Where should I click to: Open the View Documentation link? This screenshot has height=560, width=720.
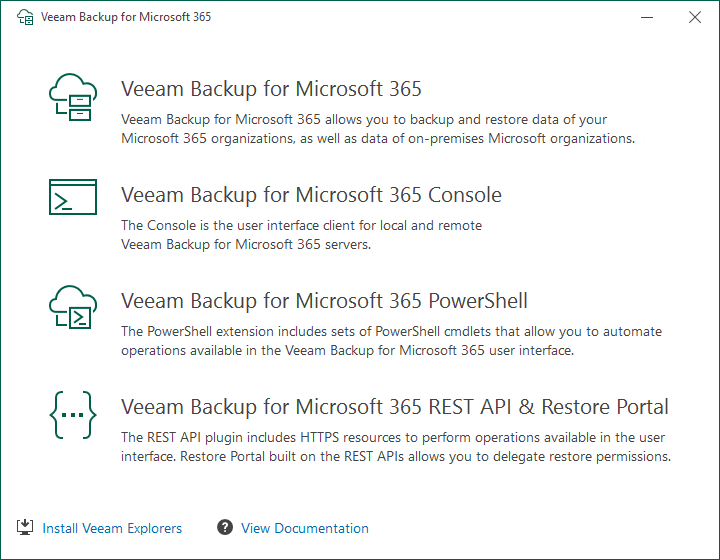click(304, 528)
